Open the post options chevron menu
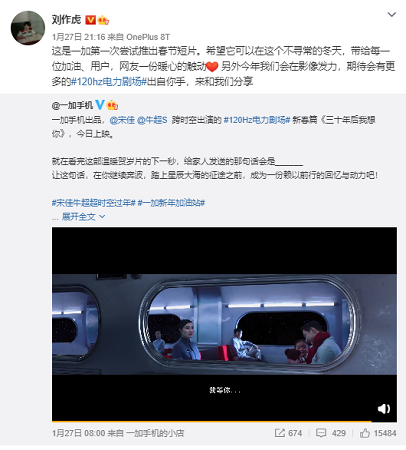 tap(391, 14)
